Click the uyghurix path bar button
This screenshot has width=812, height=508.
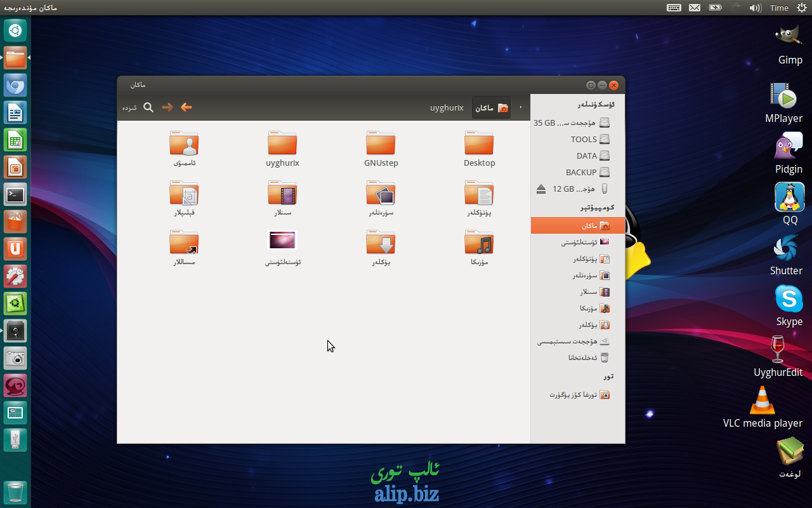(x=447, y=108)
